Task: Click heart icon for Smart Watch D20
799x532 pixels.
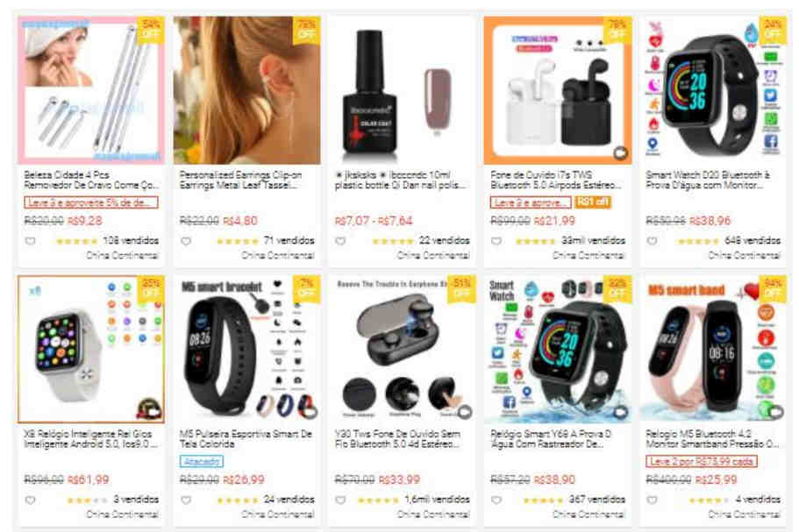Action: [653, 241]
